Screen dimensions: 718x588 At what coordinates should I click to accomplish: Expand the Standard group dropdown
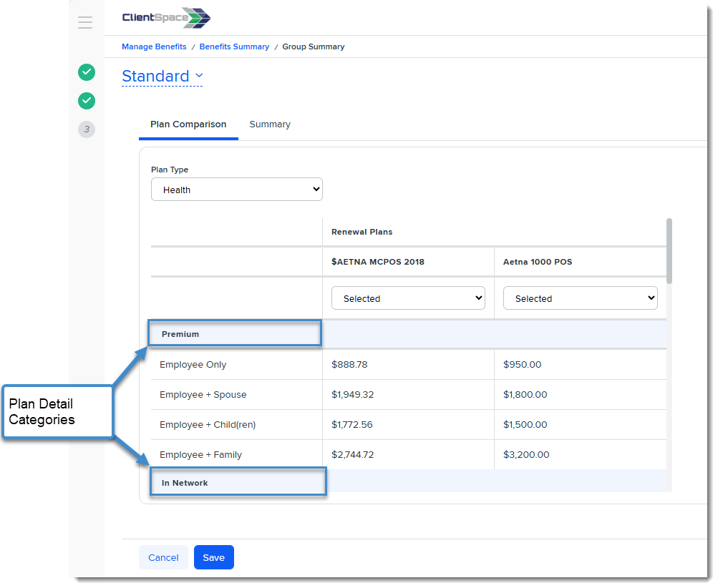tap(162, 77)
